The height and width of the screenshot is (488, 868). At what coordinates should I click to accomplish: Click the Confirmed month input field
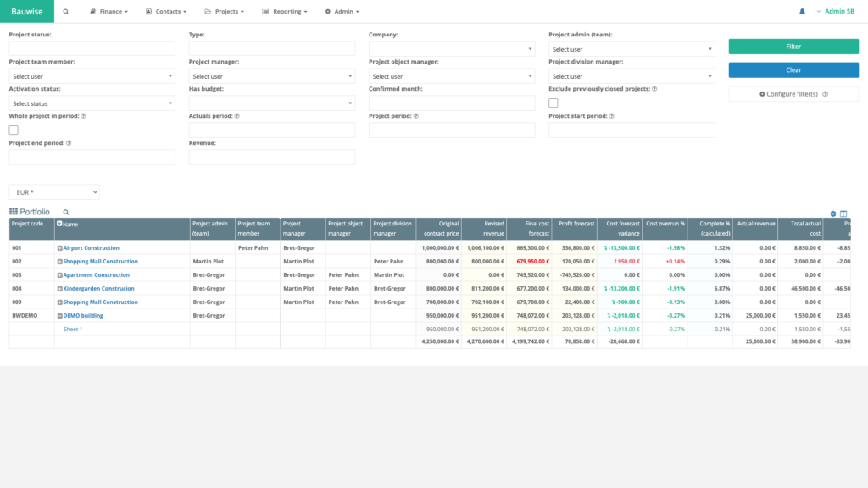[452, 103]
